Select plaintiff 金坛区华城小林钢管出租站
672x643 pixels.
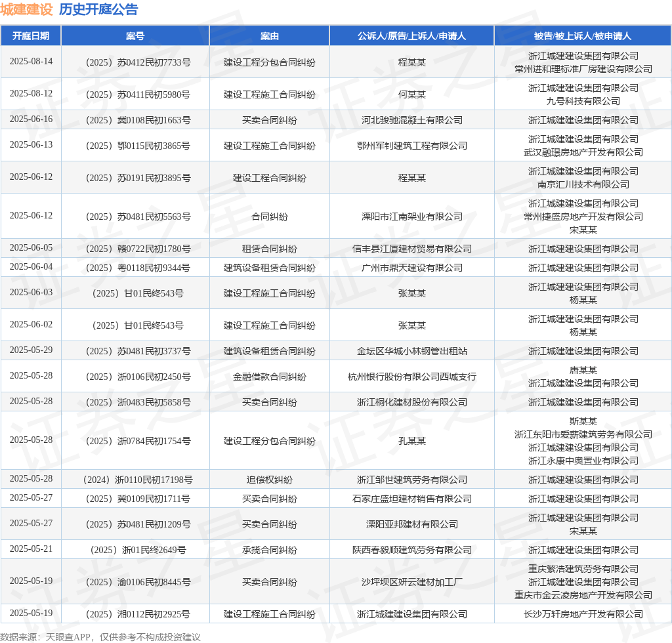pos(412,351)
